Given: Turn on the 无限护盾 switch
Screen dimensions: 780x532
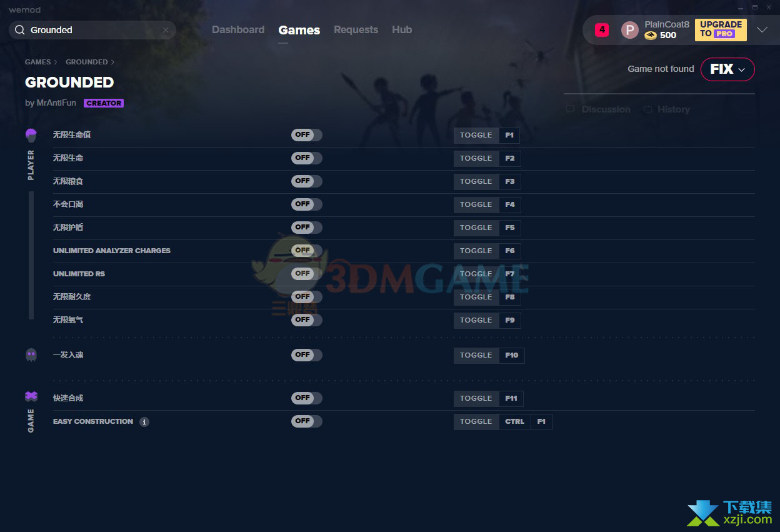Looking at the screenshot, I should (x=306, y=228).
